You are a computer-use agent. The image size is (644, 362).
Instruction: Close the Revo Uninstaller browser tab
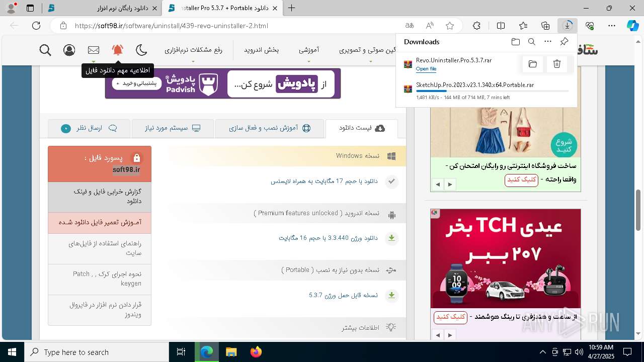tap(274, 8)
